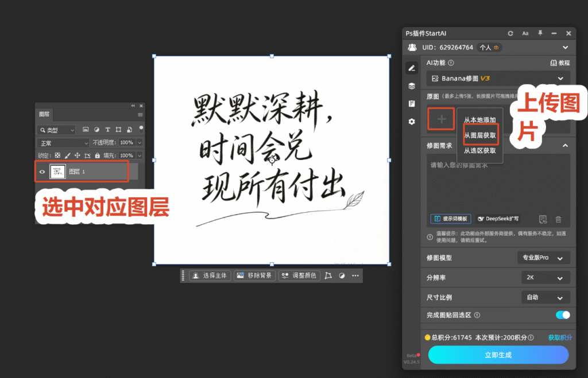Click the 提示词模板 button
The height and width of the screenshot is (378, 588).
451,219
